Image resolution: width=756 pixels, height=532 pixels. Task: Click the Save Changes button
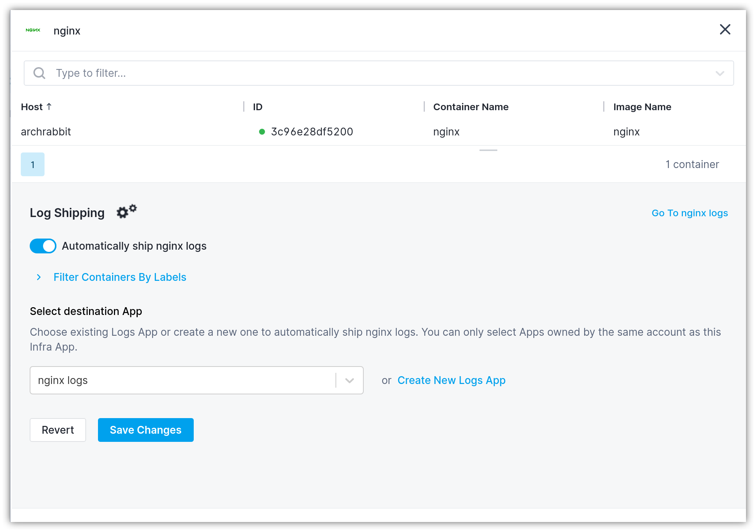[x=146, y=430]
